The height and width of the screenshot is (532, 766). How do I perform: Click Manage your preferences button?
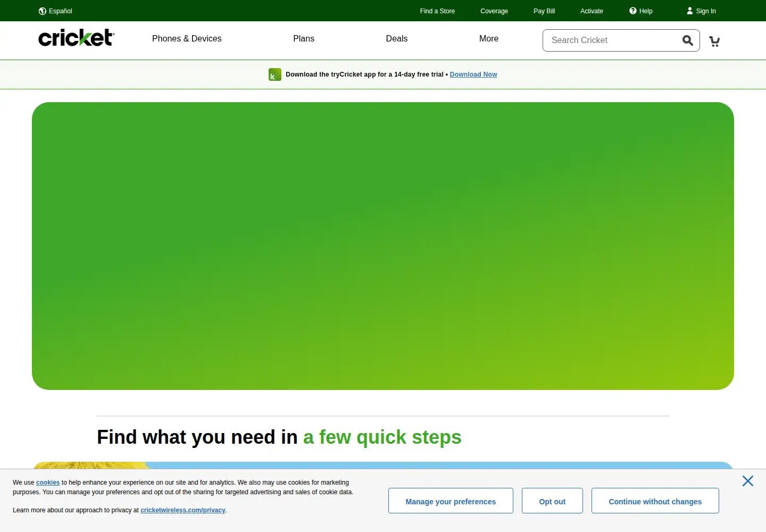point(451,501)
